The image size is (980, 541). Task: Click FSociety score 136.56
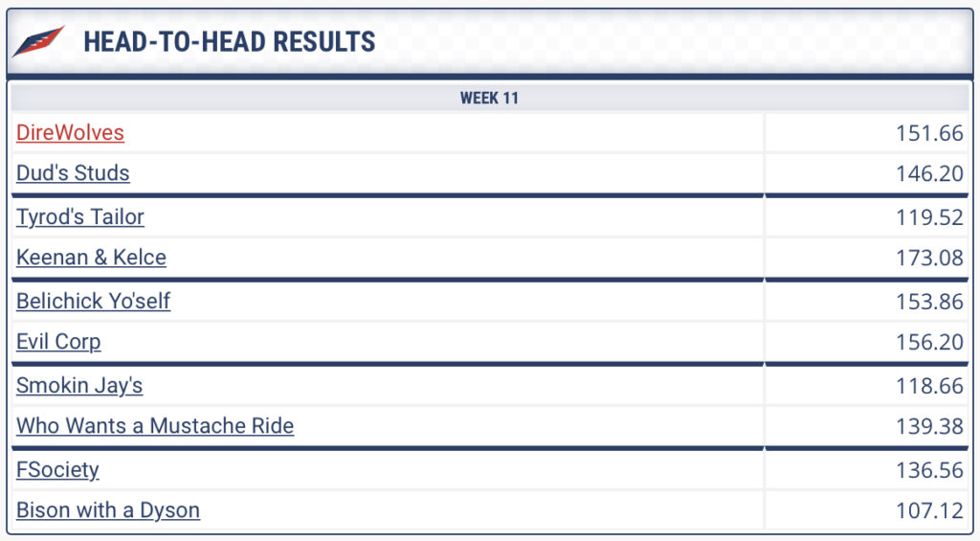929,470
